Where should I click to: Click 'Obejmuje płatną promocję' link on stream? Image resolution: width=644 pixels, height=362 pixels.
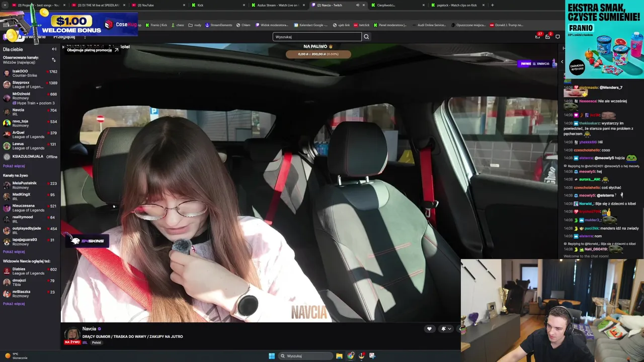click(93, 50)
